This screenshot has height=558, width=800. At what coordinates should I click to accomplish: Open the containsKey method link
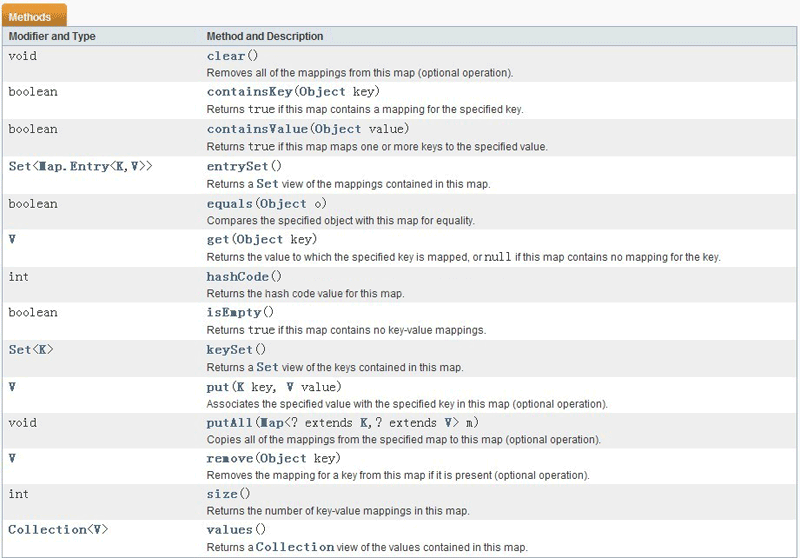click(249, 92)
